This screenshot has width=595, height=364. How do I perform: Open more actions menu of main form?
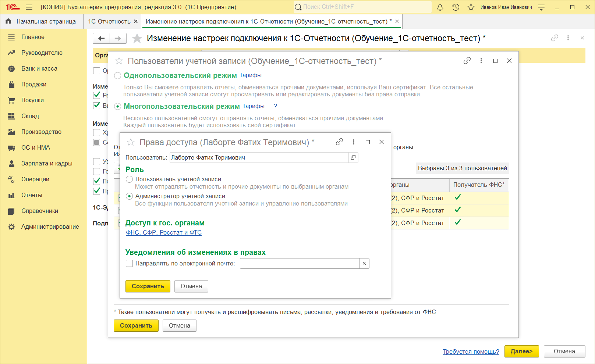pos(568,38)
